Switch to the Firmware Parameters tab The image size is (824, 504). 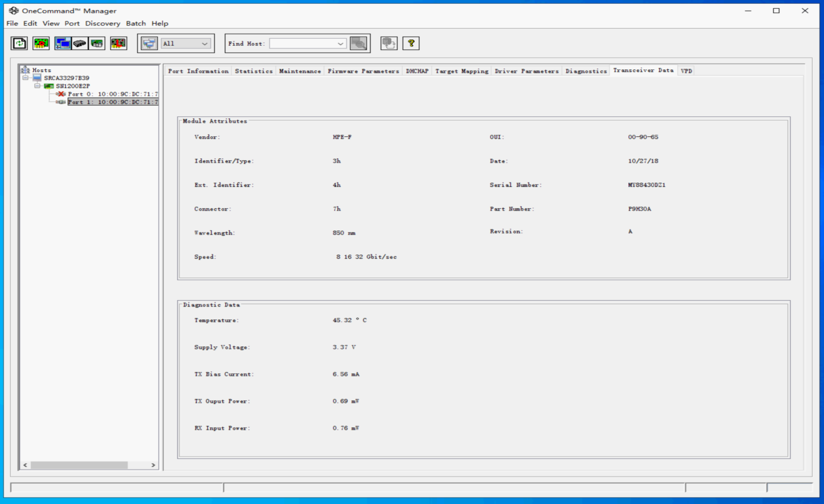pos(363,71)
